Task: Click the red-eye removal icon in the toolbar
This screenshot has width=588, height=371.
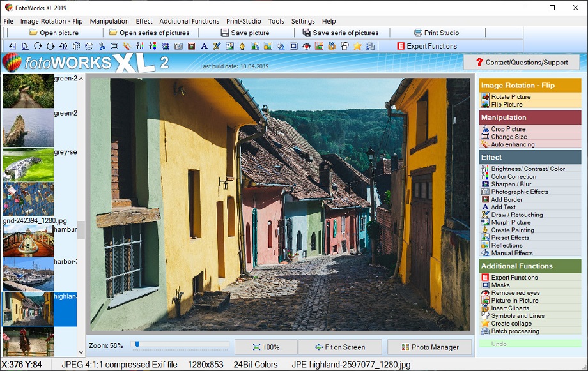Action: pyautogui.click(x=306, y=46)
